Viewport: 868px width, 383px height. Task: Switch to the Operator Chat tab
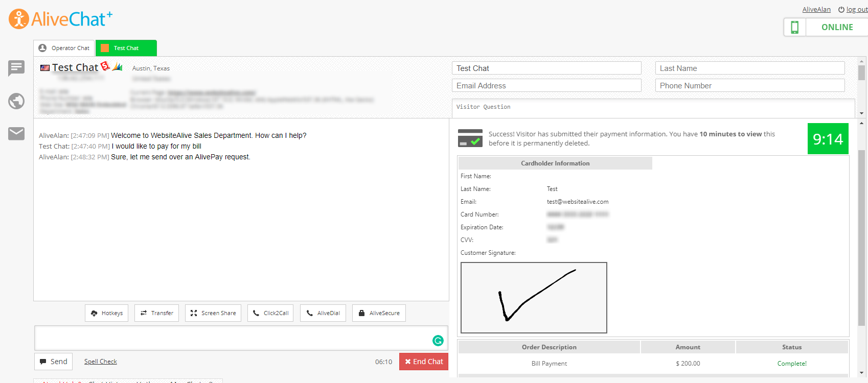tap(64, 48)
